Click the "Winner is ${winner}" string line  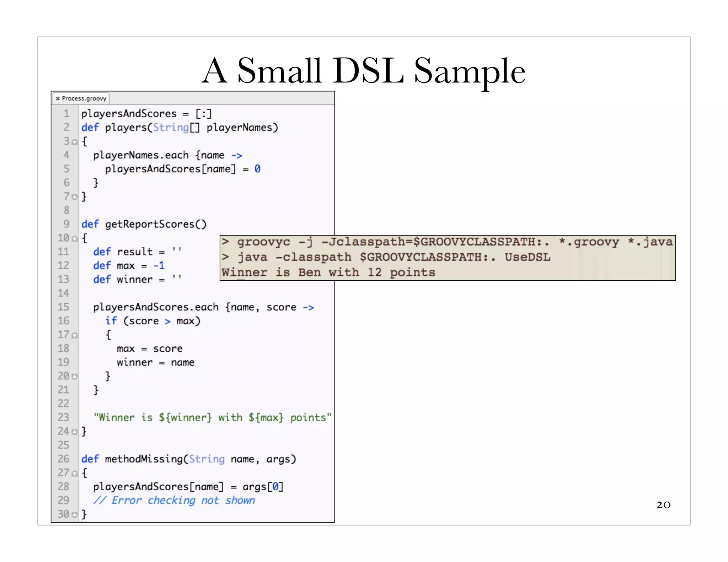pyautogui.click(x=213, y=418)
